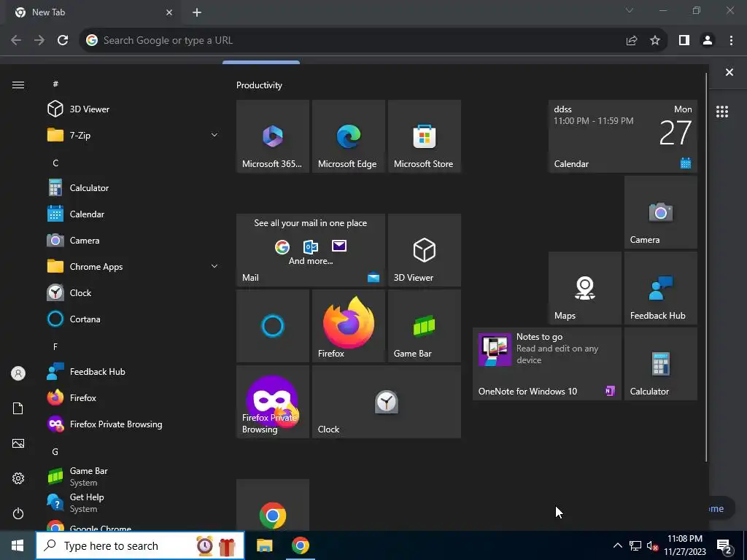Screen dimensions: 747x560
Task: Open Camera from the app list
Action: (x=133, y=241)
